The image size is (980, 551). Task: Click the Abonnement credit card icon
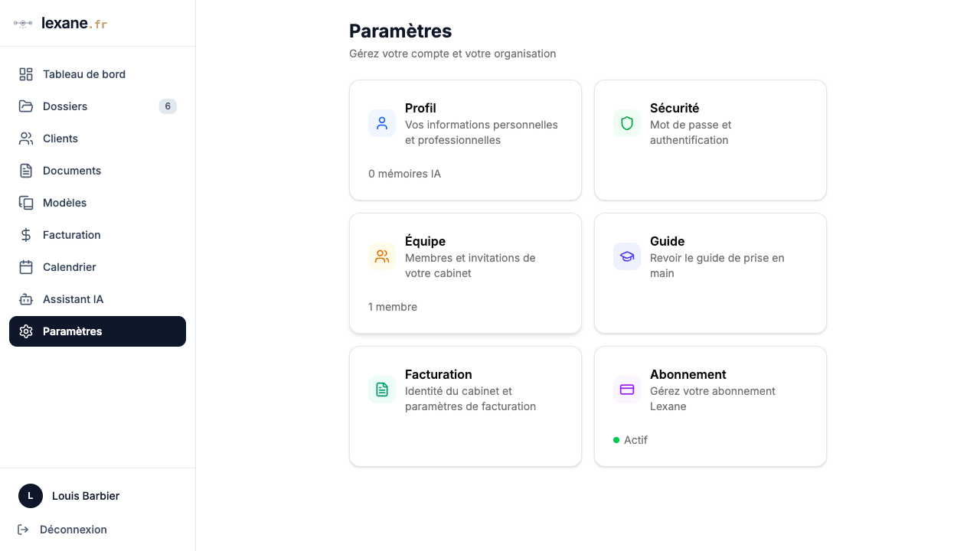[x=626, y=390]
